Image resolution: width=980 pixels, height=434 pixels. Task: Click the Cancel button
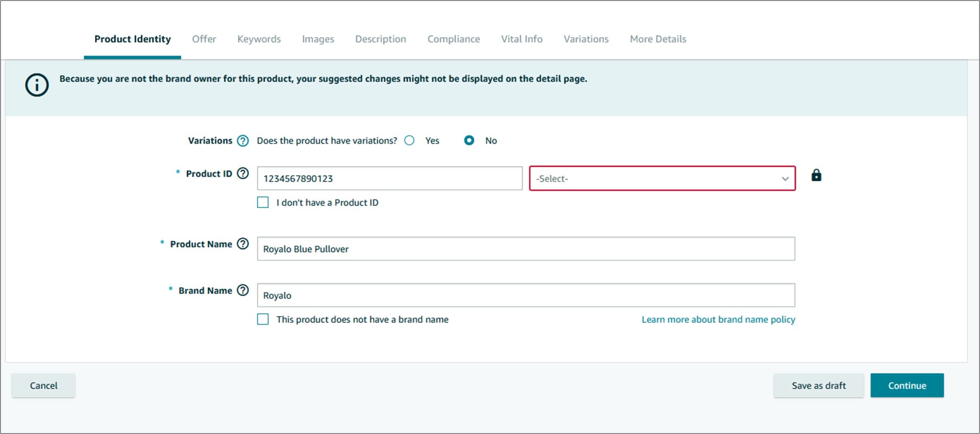tap(43, 385)
